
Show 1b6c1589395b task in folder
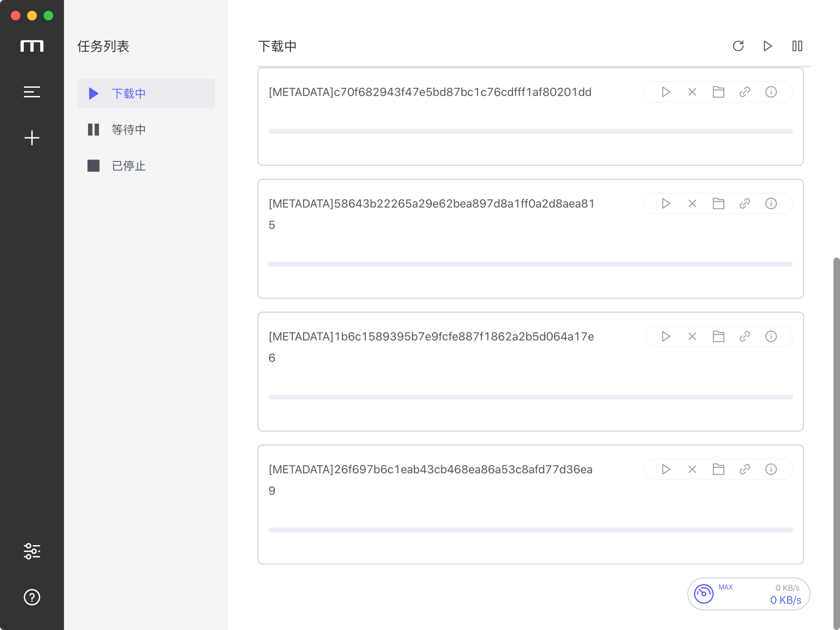click(719, 336)
